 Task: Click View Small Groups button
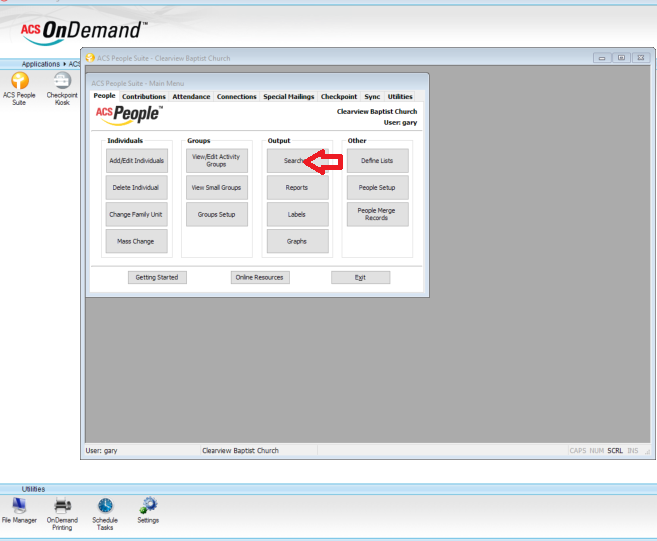tap(217, 187)
